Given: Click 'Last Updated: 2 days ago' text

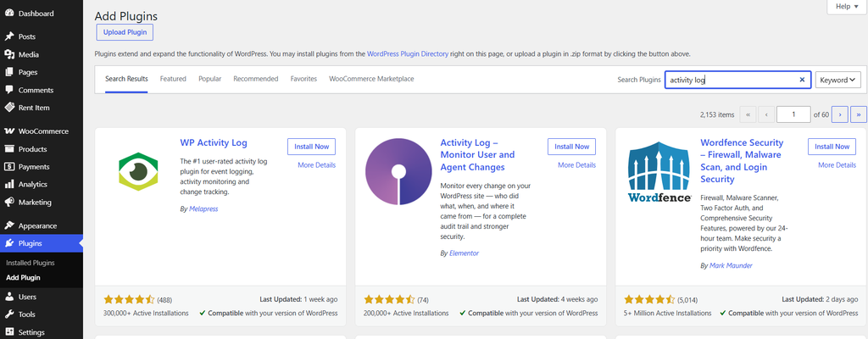Looking at the screenshot, I should [820, 299].
